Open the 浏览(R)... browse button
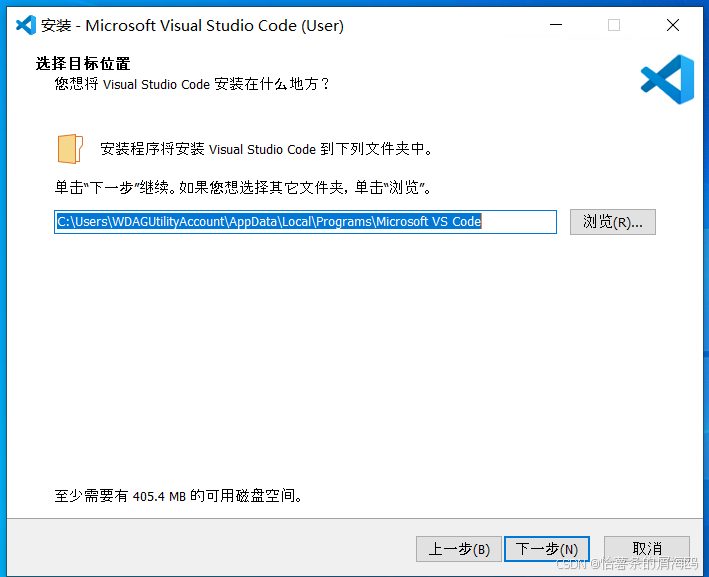709x577 pixels. [613, 222]
